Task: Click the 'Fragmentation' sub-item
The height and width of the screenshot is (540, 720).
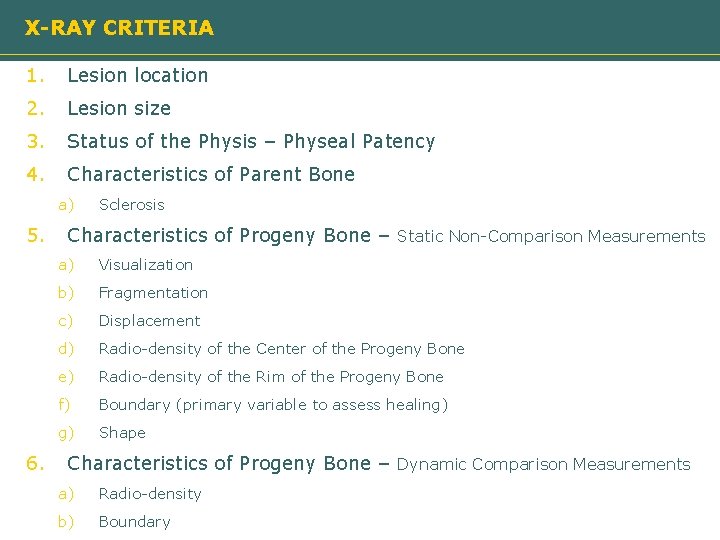Action: pos(153,293)
